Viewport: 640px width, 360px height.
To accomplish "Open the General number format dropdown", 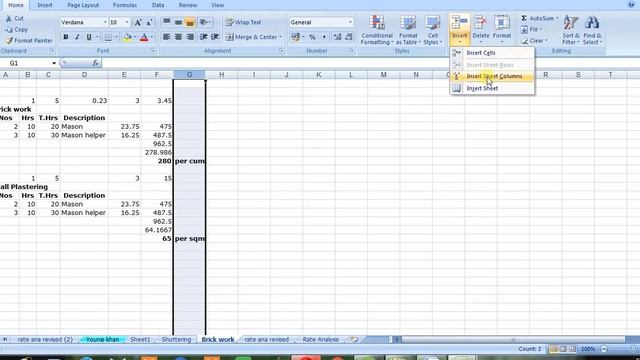I will point(350,22).
